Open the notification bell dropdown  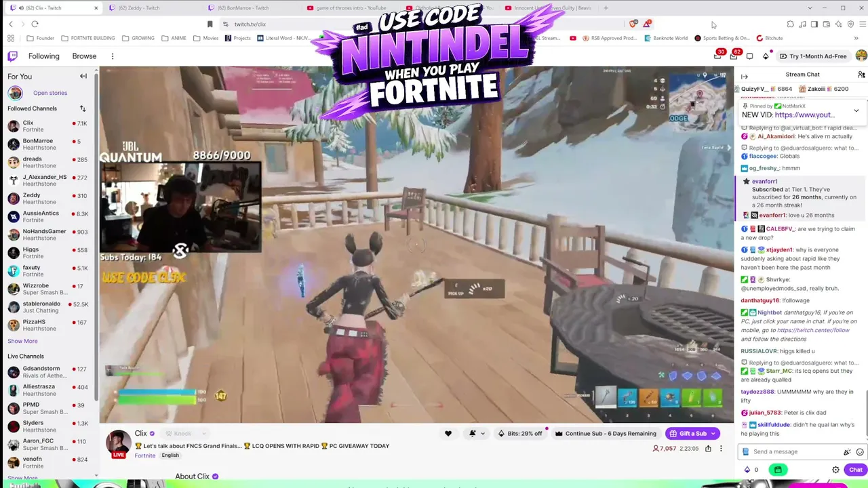pos(477,434)
